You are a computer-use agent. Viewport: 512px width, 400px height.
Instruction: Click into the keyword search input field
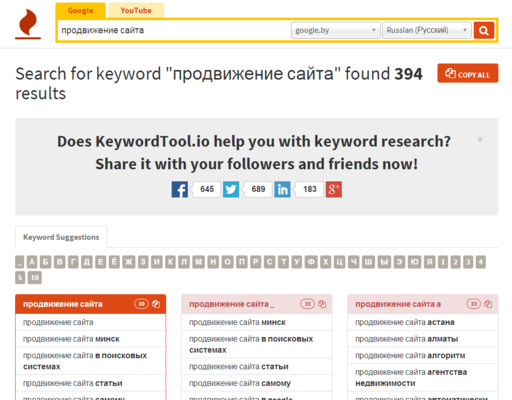click(173, 30)
